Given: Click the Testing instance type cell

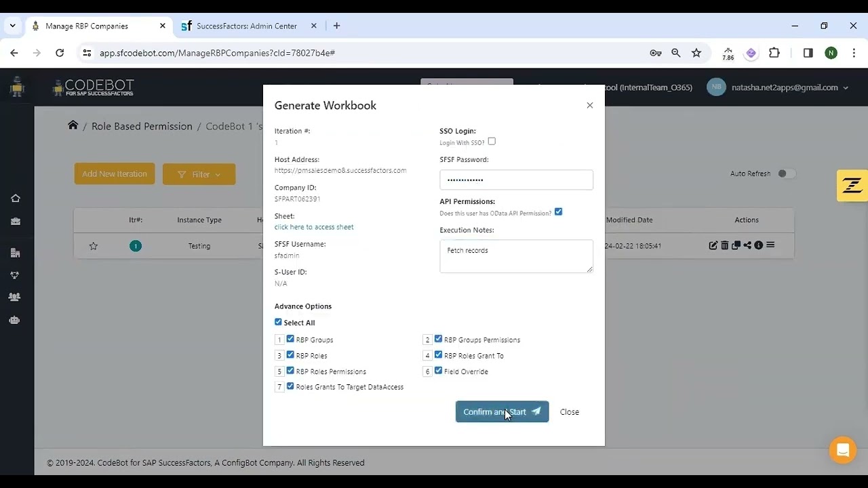Looking at the screenshot, I should point(199,246).
